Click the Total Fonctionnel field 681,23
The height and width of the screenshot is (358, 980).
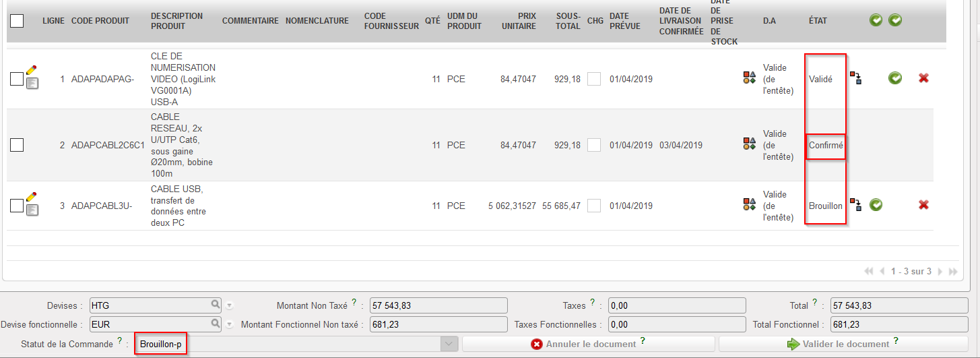pos(901,324)
